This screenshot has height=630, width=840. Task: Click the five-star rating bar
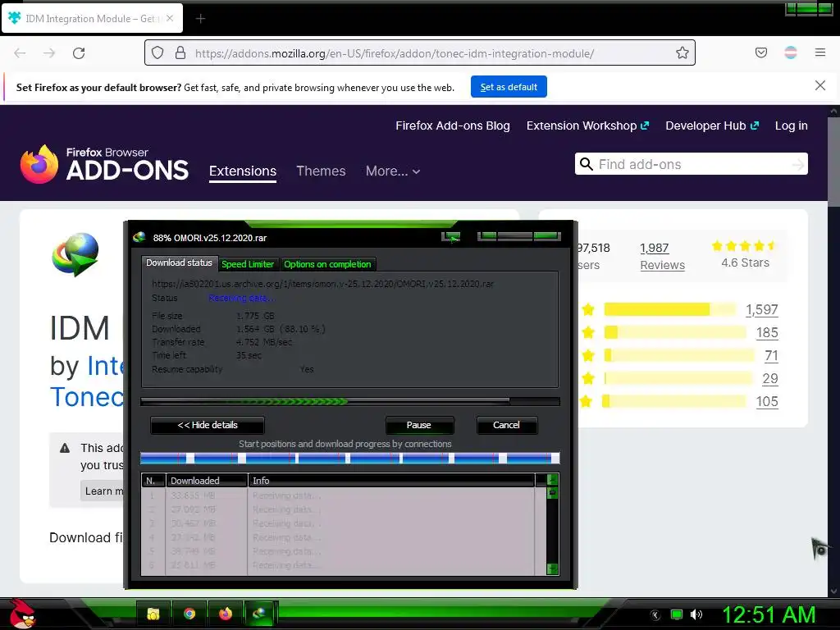(x=670, y=309)
